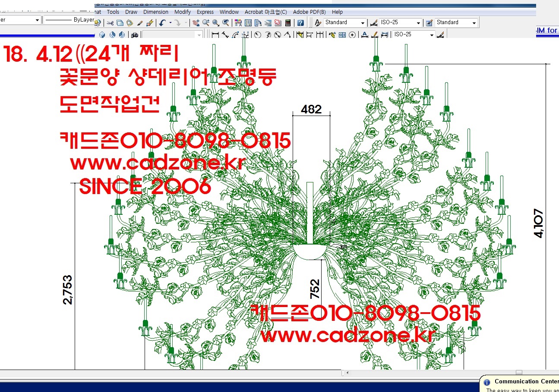
Task: Open the Adobe PDF(B) menu
Action: click(310, 12)
